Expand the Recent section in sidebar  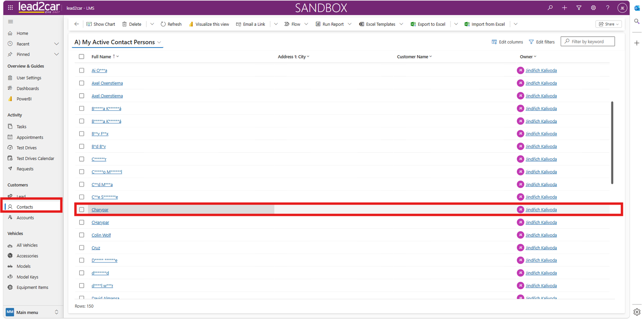click(x=56, y=44)
